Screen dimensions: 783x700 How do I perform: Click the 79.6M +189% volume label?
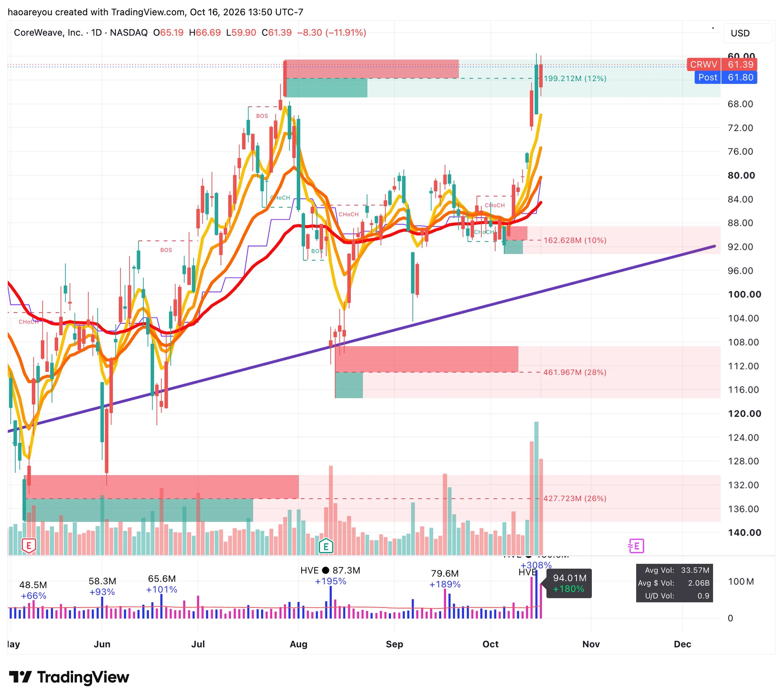coord(445,578)
